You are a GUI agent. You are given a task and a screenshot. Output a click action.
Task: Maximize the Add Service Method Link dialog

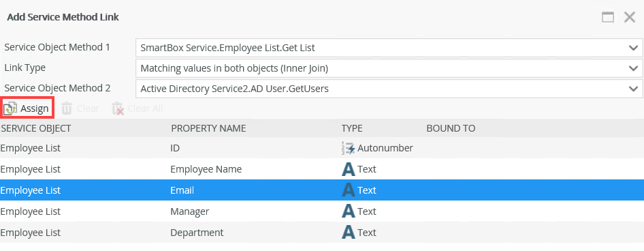[x=608, y=17]
